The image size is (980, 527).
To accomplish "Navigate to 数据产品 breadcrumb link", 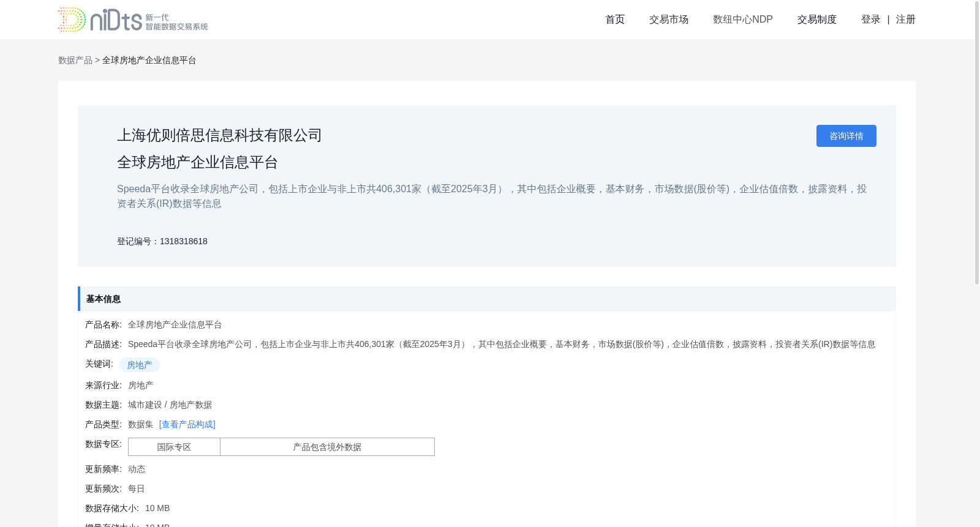I will click(x=75, y=60).
